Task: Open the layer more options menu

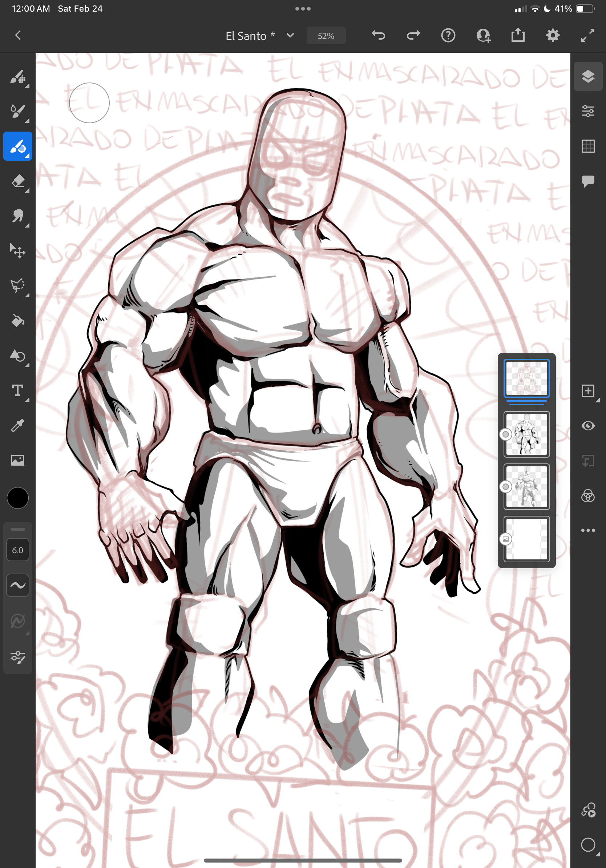Action: 588,530
